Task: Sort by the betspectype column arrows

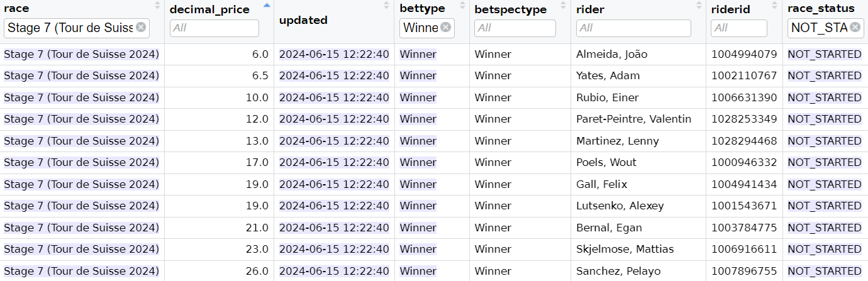Action: point(564,6)
